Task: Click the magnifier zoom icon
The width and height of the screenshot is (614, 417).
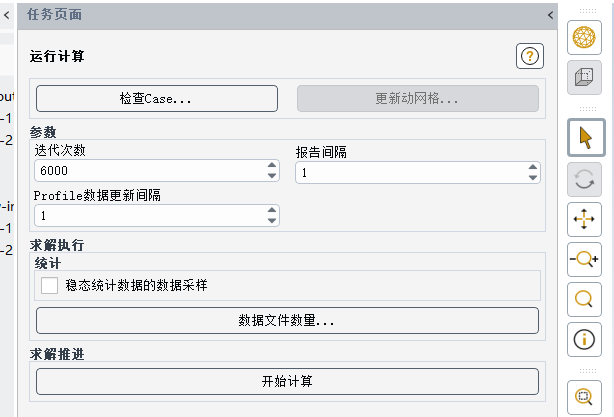Action: point(584,298)
